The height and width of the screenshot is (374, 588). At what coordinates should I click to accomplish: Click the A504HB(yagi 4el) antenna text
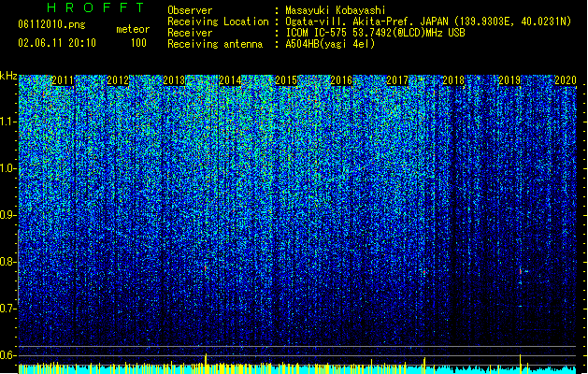(x=330, y=44)
